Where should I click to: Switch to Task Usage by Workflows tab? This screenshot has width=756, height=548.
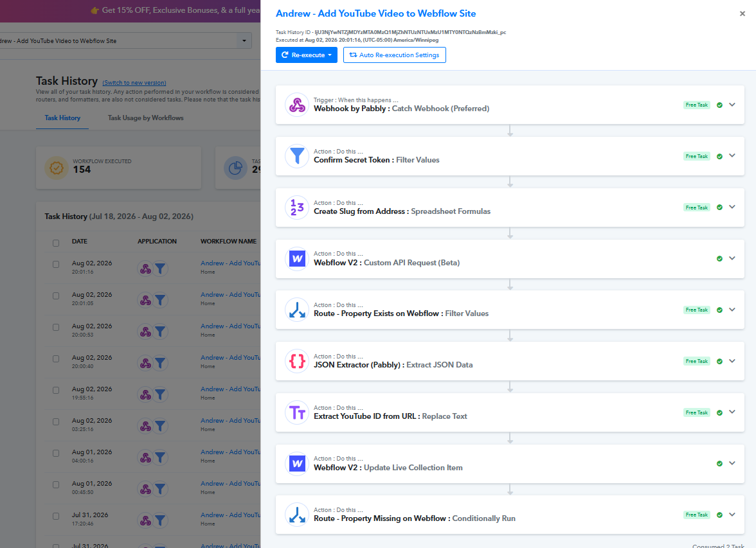[x=145, y=118]
